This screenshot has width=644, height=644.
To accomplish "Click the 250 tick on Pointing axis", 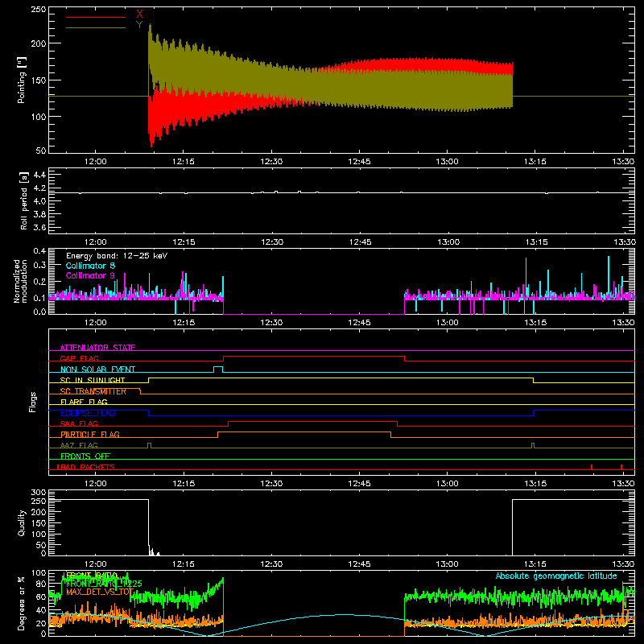I will pos(39,10).
